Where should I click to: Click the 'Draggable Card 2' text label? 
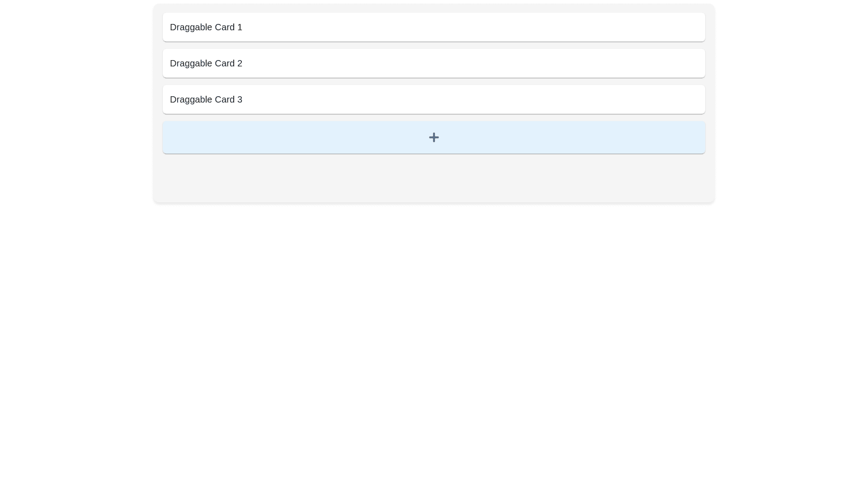tap(206, 63)
